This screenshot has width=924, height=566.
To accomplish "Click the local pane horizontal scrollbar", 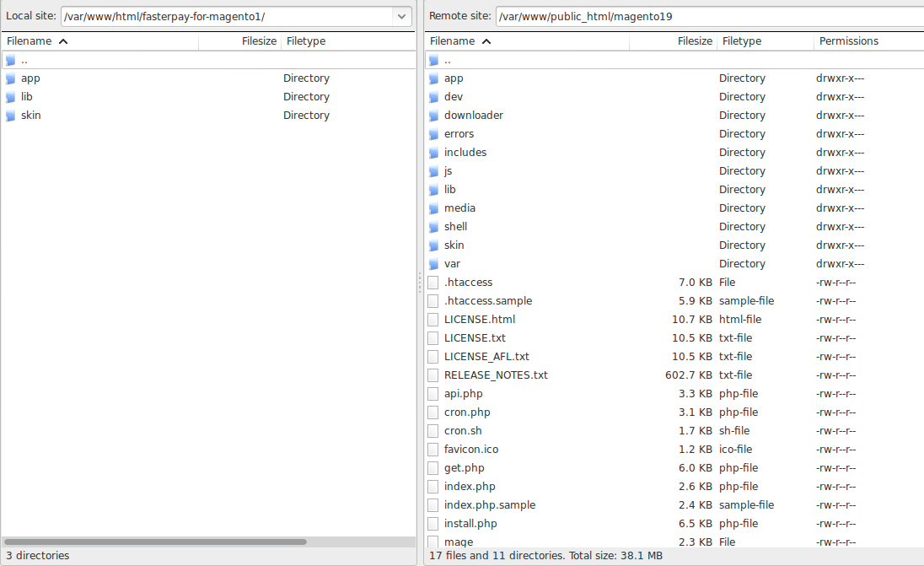I will [155, 542].
